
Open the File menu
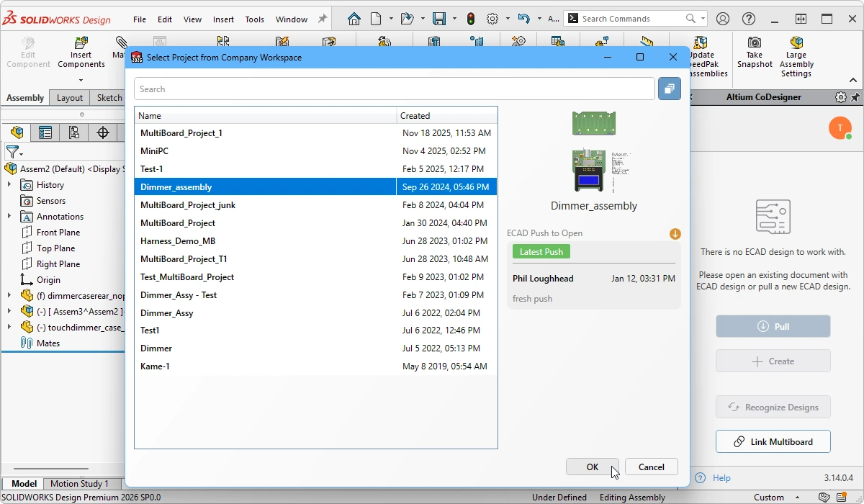[140, 19]
